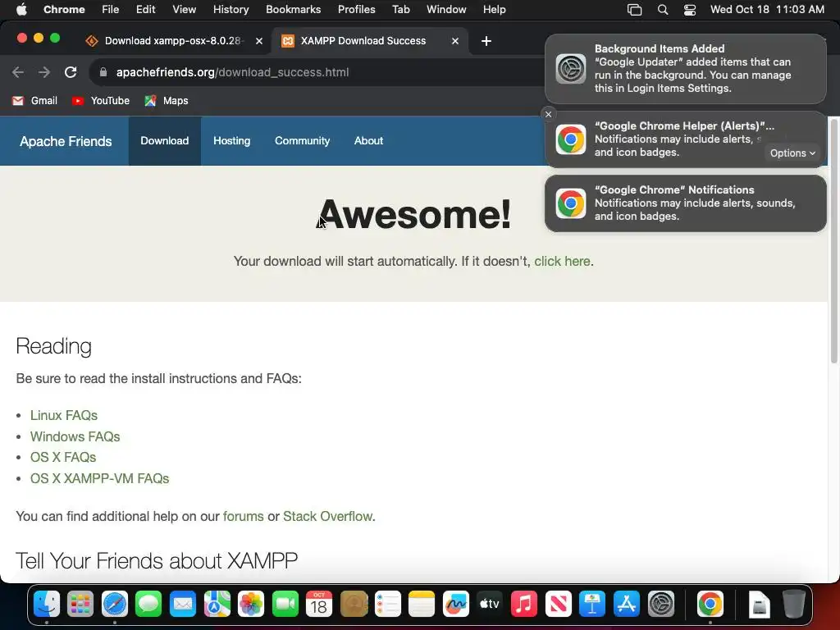Viewport: 840px width, 630px height.
Task: Open the Profiles menu
Action: [x=356, y=10]
